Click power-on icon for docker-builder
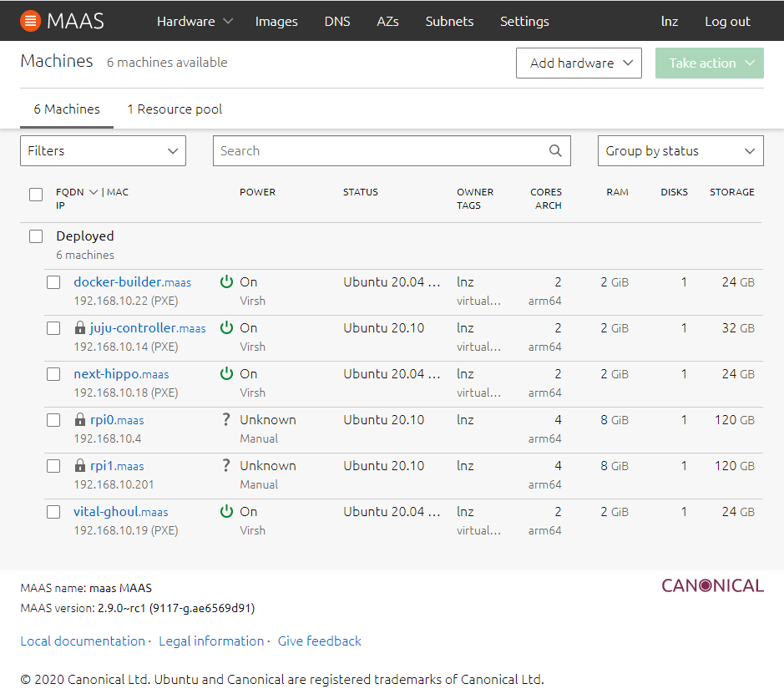Image resolution: width=784 pixels, height=694 pixels. click(x=226, y=282)
